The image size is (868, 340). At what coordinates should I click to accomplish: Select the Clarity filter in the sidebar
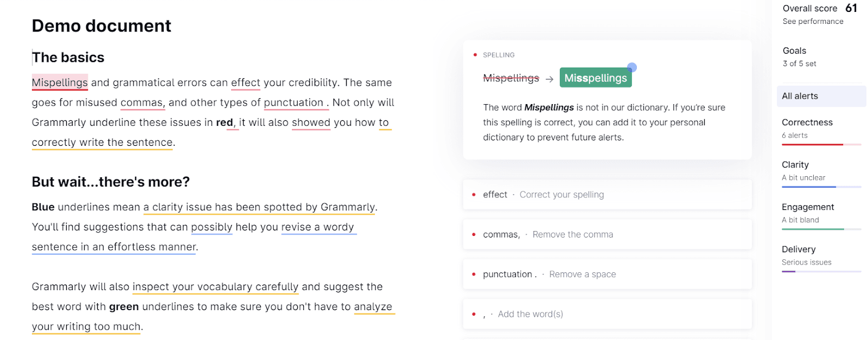click(795, 164)
